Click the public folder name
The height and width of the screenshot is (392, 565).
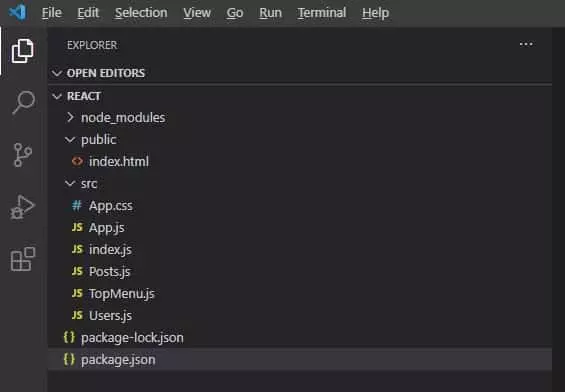click(x=98, y=140)
